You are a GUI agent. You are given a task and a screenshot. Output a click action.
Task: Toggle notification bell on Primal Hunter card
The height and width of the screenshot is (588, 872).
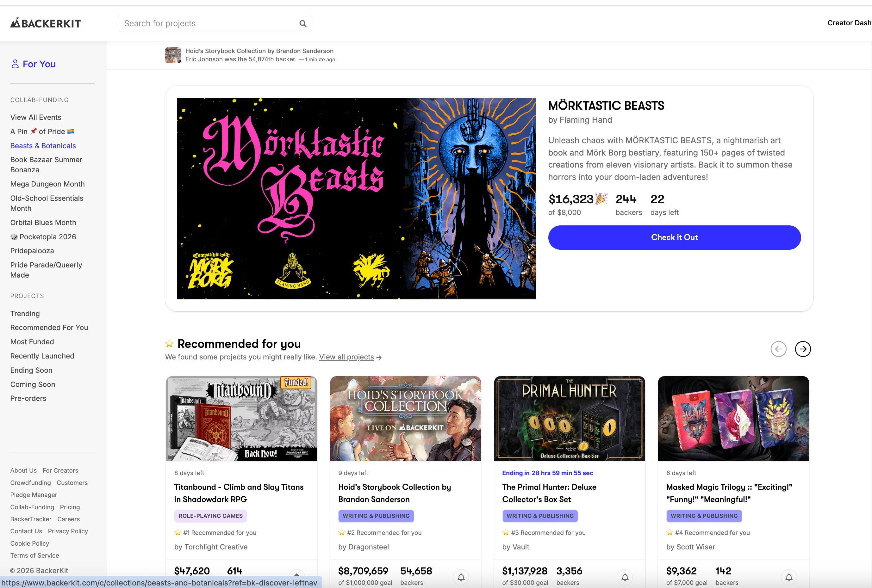625,577
